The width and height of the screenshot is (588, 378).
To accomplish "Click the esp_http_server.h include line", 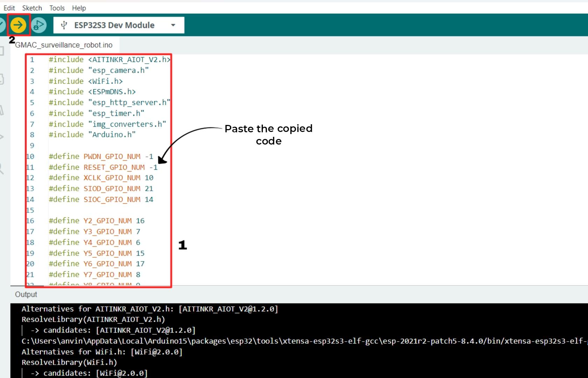I will coord(109,103).
